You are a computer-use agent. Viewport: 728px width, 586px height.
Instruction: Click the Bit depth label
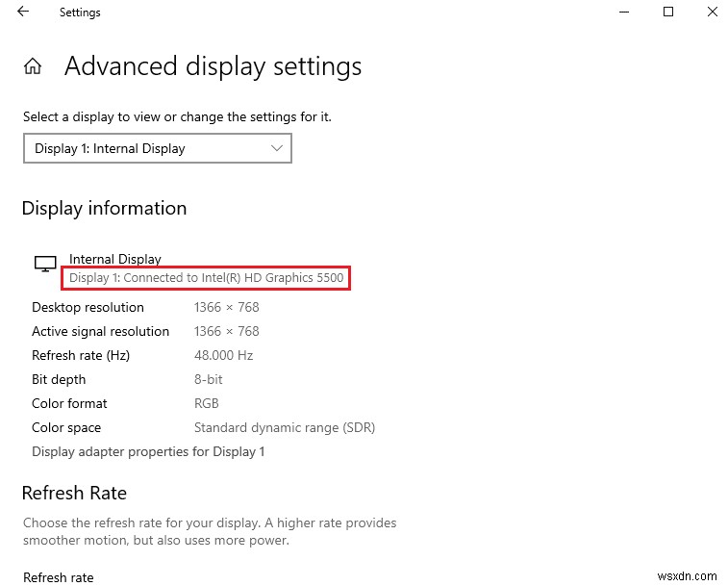(59, 380)
